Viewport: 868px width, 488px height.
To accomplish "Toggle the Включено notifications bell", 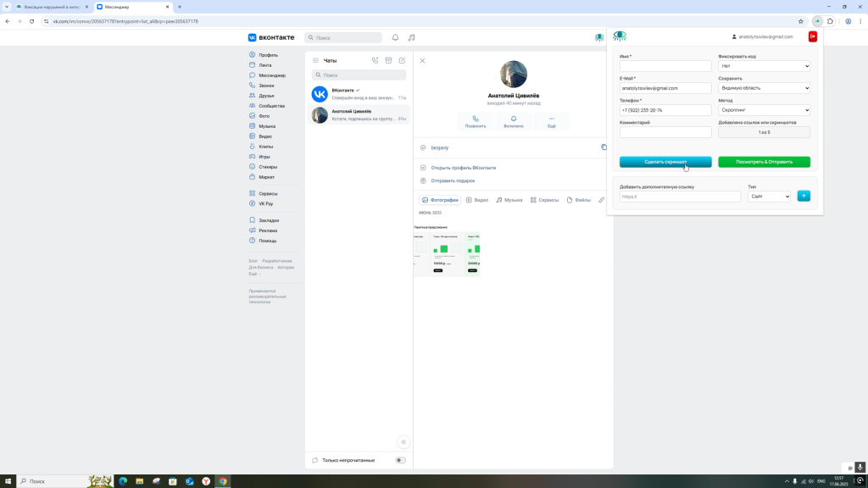I will (x=514, y=119).
